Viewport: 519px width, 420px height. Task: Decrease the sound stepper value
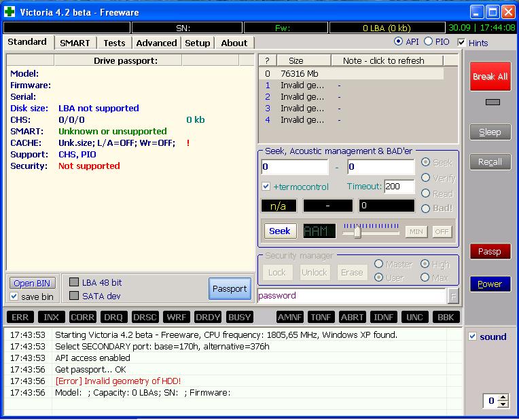click(503, 404)
